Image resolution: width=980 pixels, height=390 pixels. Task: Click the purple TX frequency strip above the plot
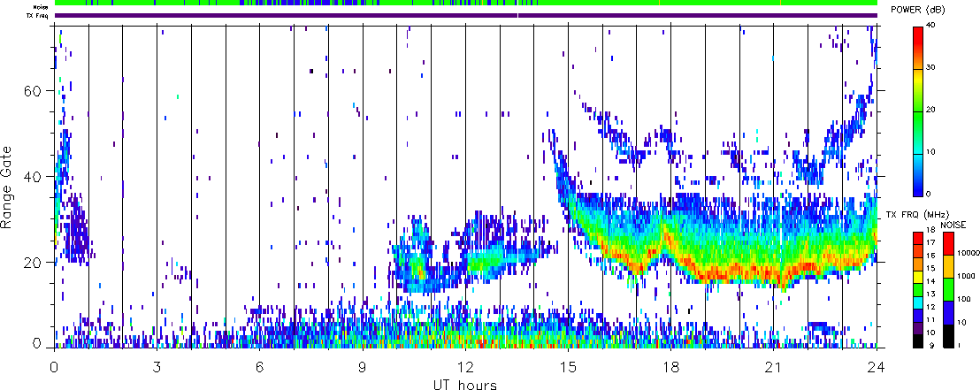point(466,16)
